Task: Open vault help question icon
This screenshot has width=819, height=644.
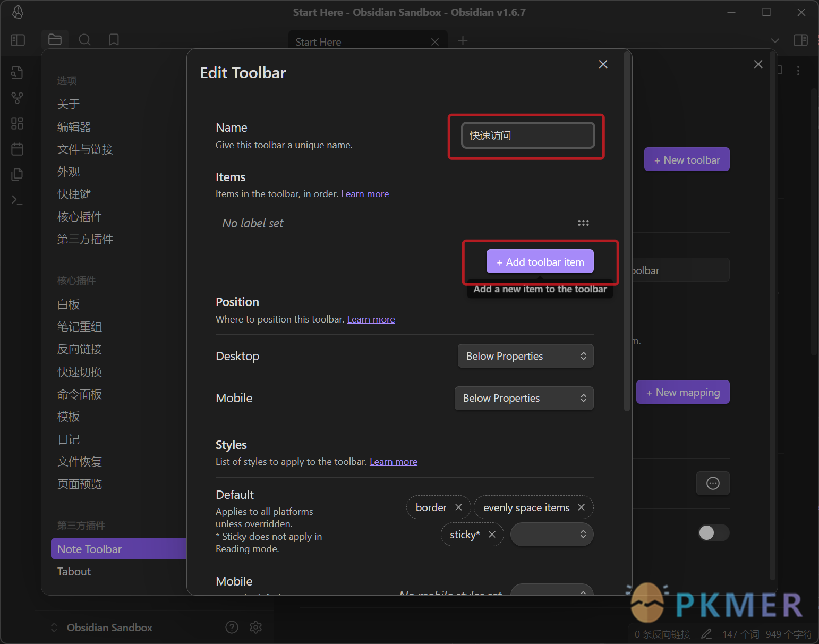Action: pos(232,628)
